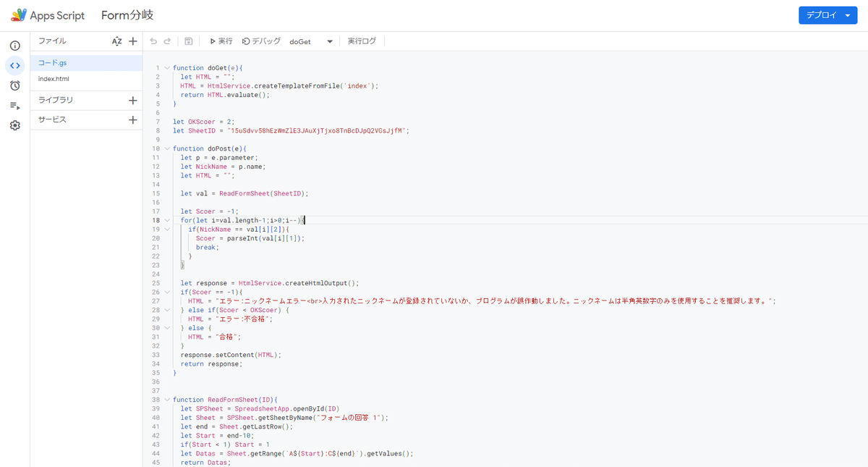Collapse the doGet function fold arrow
Screen dimensions: 868x467
[167, 68]
